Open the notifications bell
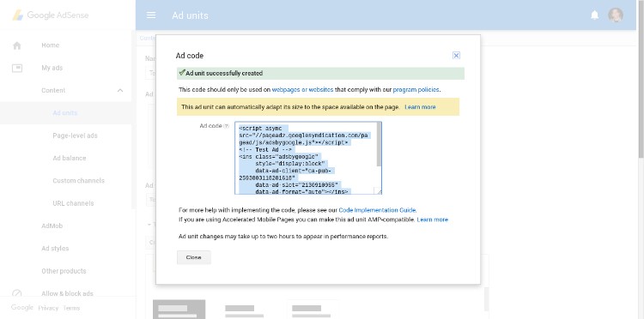Image resolution: width=644 pixels, height=319 pixels. 594,15
